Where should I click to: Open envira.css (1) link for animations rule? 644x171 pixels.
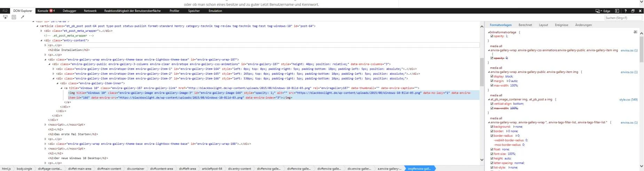629,50
